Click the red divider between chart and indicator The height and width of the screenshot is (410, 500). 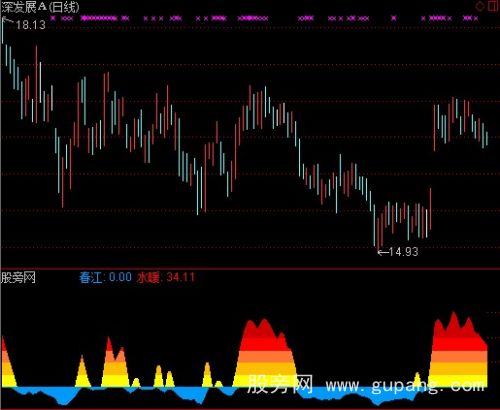(250, 268)
